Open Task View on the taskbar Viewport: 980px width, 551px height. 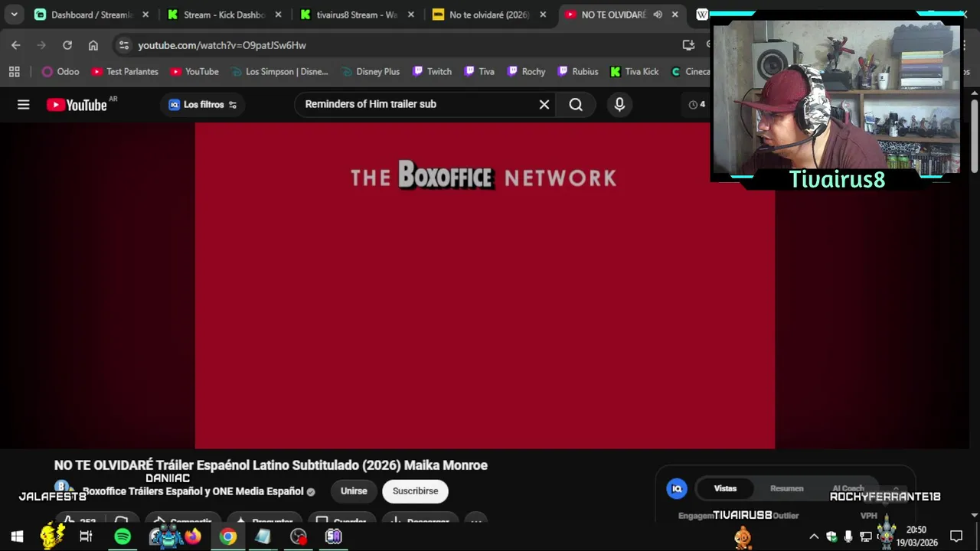pos(86,536)
